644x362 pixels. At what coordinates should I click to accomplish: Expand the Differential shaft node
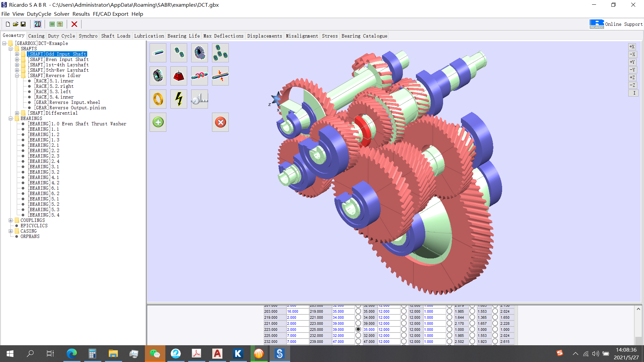(17, 113)
